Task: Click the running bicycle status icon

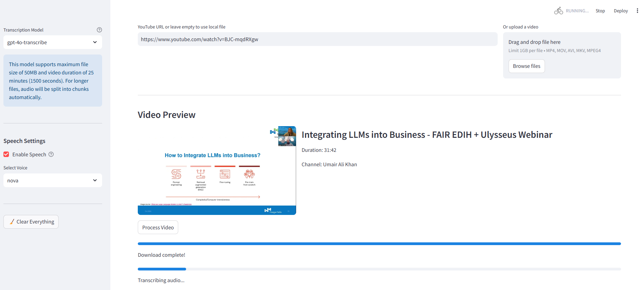Action: click(x=558, y=11)
